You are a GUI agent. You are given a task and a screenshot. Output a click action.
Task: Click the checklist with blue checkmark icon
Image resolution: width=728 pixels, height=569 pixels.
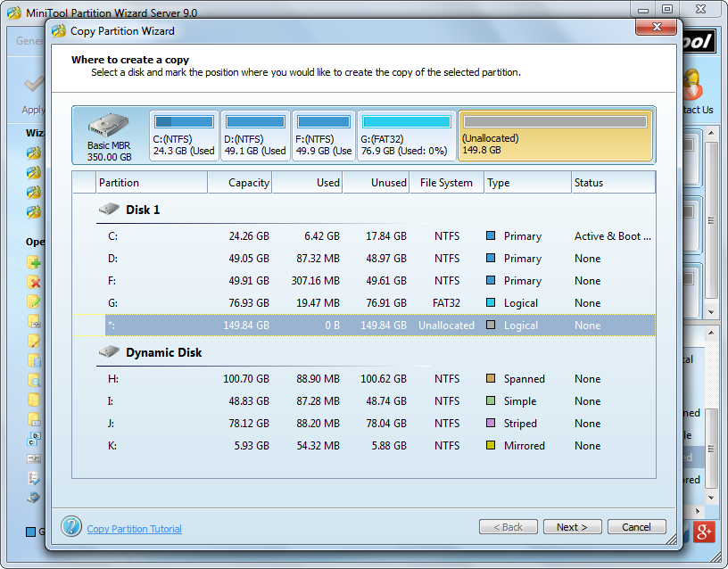34,478
